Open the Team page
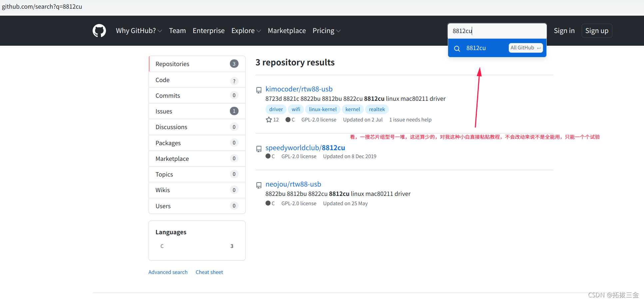Screen dimensions: 644x301 (x=177, y=31)
